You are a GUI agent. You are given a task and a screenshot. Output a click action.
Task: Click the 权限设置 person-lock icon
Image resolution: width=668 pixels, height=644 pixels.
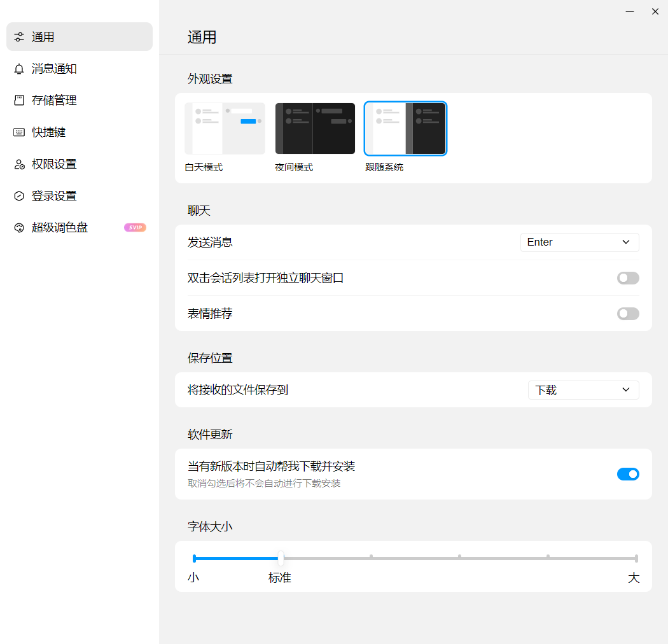pos(19,164)
